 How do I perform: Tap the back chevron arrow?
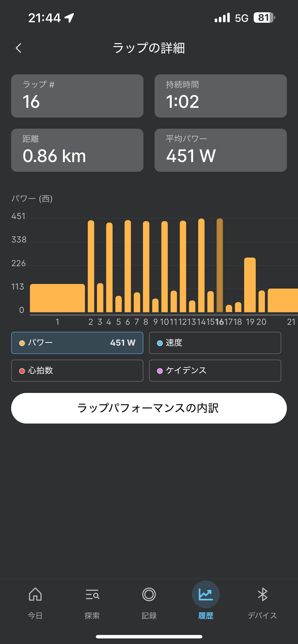point(19,48)
